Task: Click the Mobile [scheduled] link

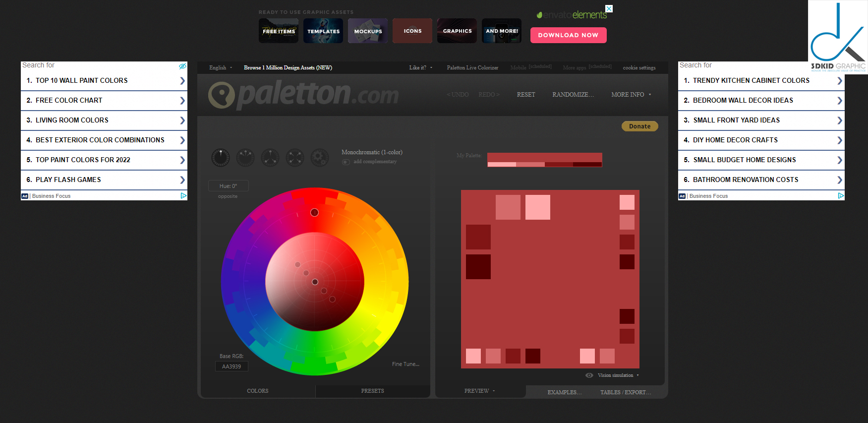Action: (x=531, y=67)
